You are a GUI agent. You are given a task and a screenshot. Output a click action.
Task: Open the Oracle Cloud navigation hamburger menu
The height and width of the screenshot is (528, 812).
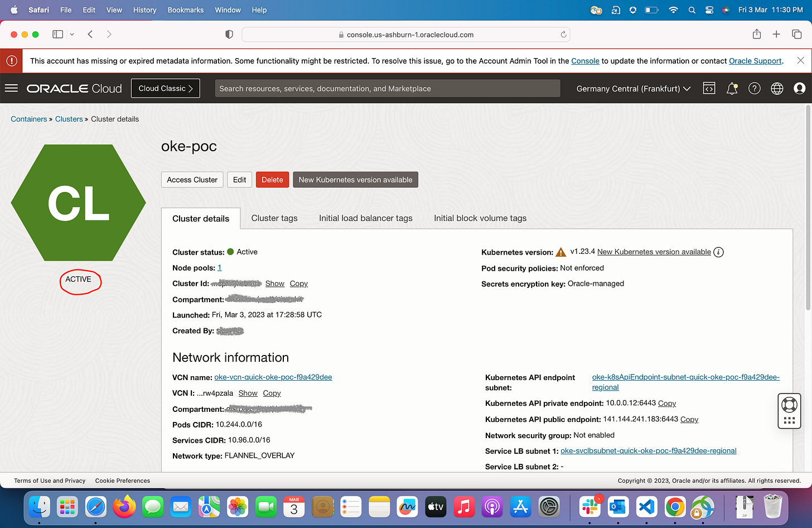[x=11, y=88]
